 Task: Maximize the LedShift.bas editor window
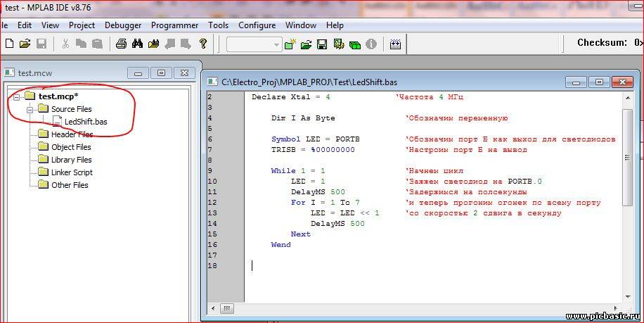(x=599, y=82)
